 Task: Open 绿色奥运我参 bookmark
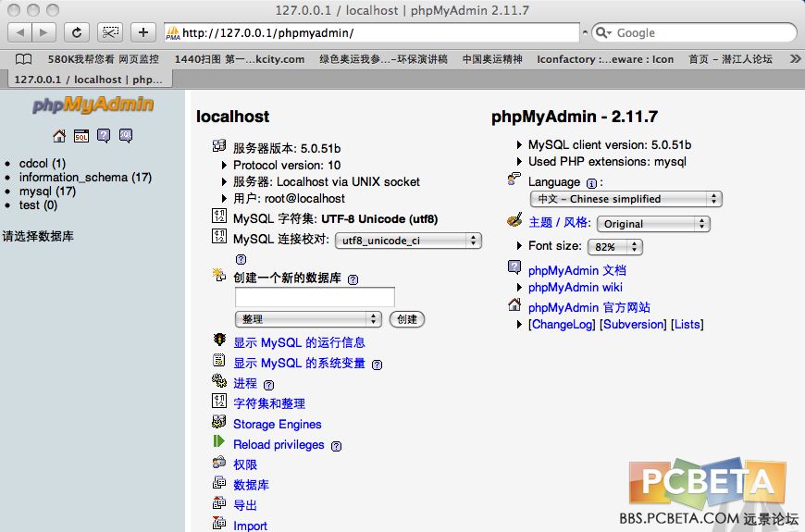383,59
